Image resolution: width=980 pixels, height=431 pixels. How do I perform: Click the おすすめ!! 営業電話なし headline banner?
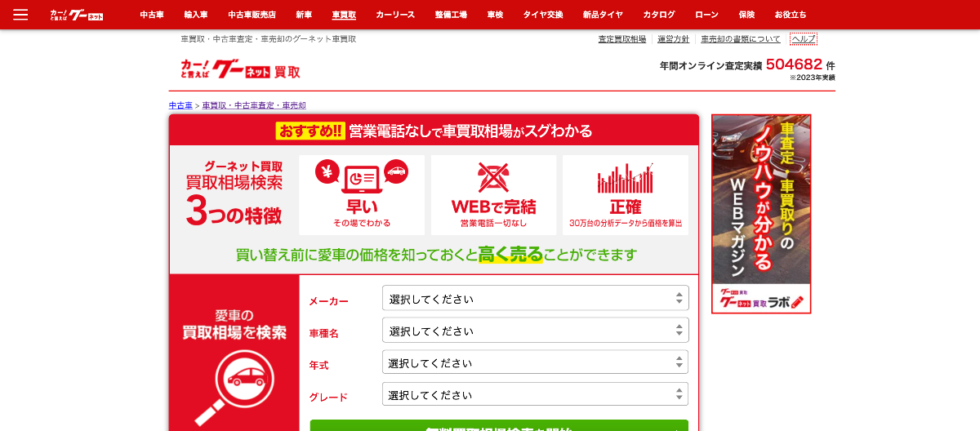pyautogui.click(x=434, y=131)
